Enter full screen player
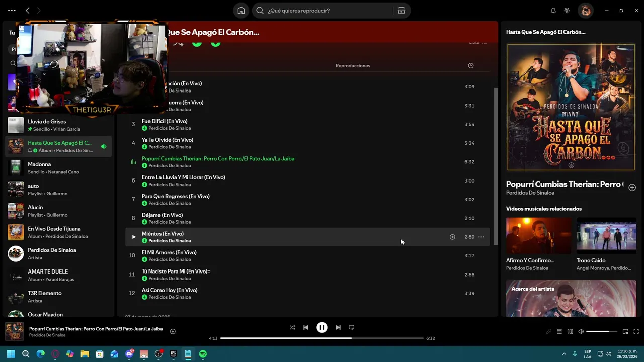 click(636, 331)
